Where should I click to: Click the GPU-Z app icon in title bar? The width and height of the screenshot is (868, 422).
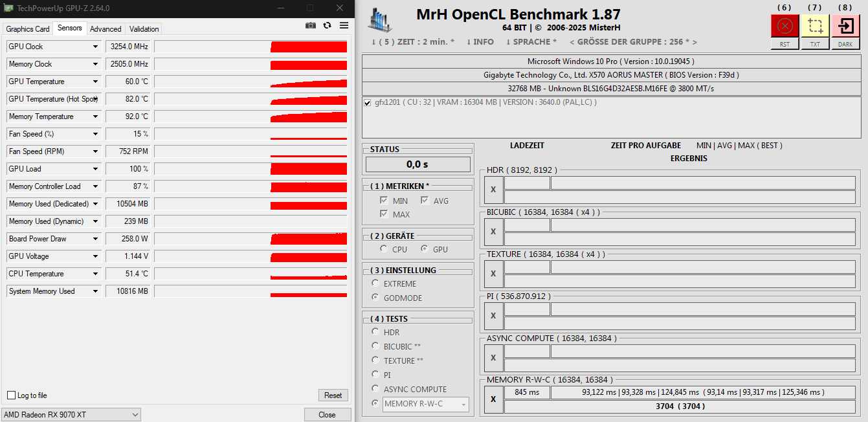click(x=9, y=8)
